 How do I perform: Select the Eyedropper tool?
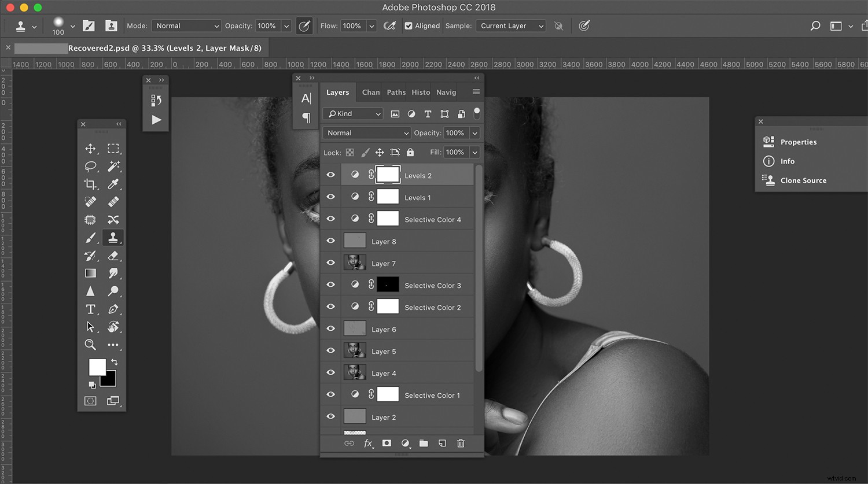pyautogui.click(x=113, y=184)
